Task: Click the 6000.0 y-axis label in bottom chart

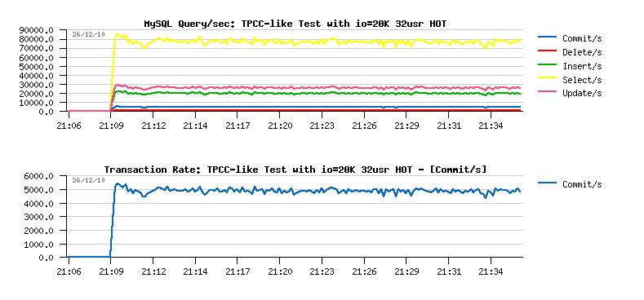Action: [x=38, y=176]
